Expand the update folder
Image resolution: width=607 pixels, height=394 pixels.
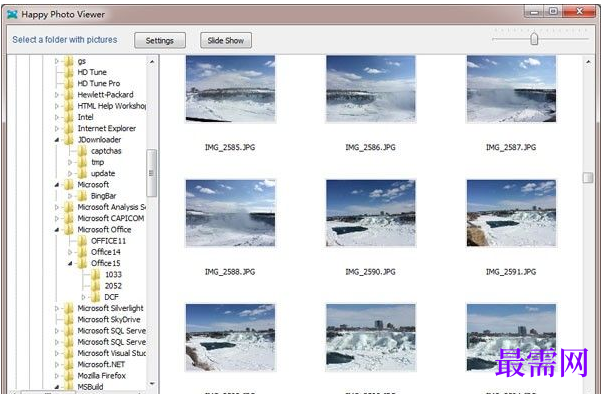70,173
